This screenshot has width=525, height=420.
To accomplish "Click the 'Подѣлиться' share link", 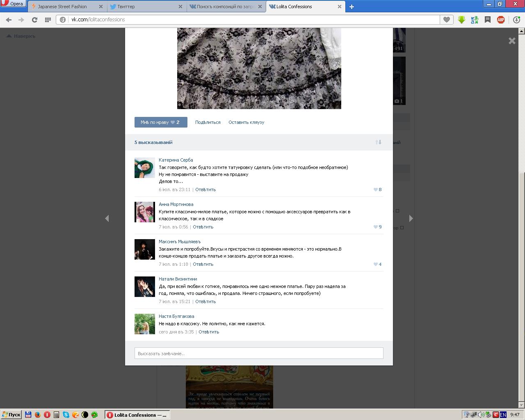I will 208,122.
